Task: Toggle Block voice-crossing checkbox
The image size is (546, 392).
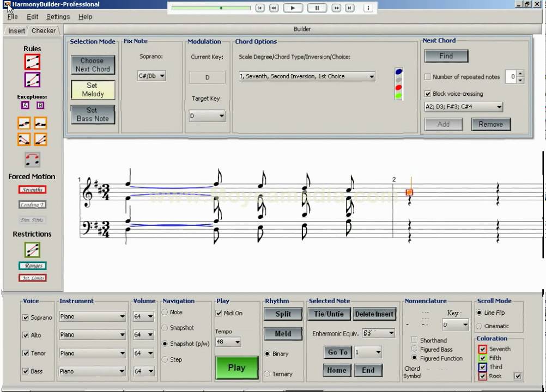Action: tap(428, 94)
